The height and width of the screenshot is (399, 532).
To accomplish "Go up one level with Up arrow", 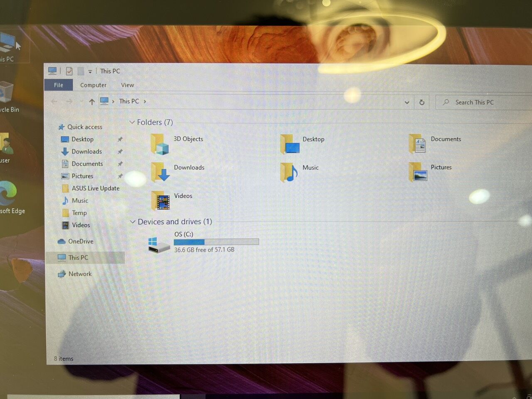I will click(92, 101).
